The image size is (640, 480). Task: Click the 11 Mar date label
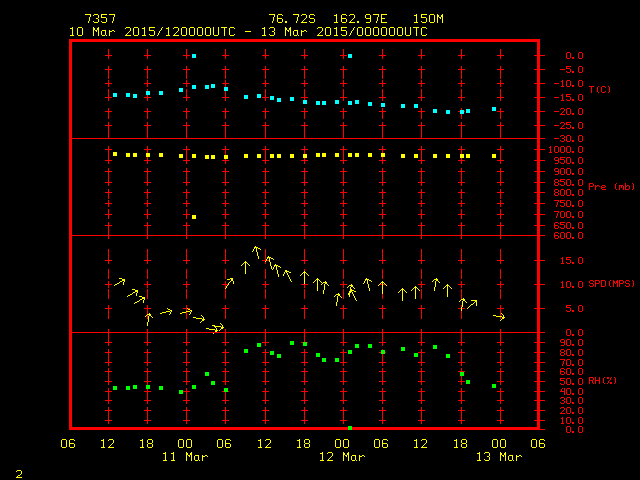[185, 457]
